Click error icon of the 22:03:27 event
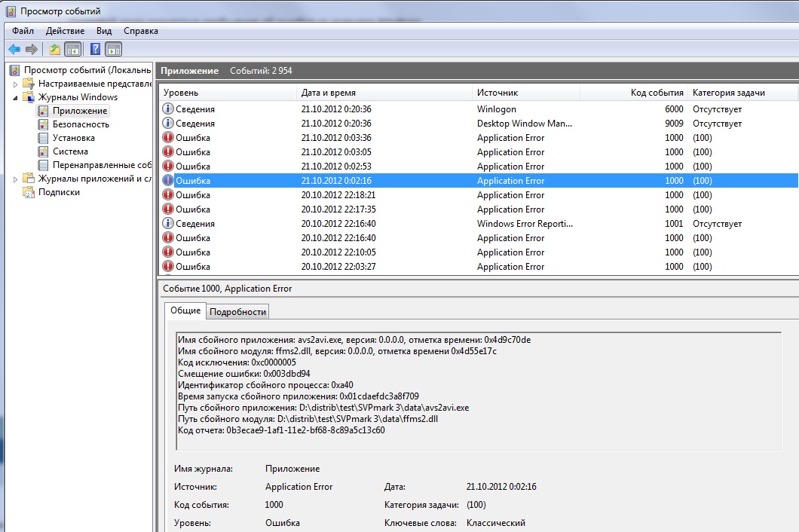 click(x=167, y=266)
